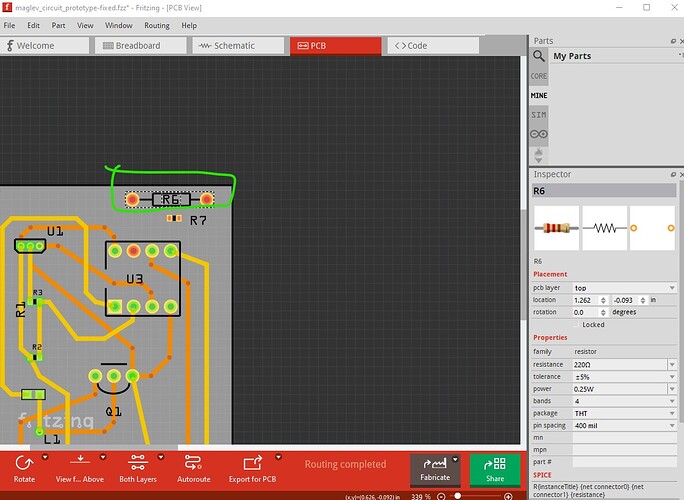
Task: Select the R7 resistor on the PCB
Action: (174, 218)
